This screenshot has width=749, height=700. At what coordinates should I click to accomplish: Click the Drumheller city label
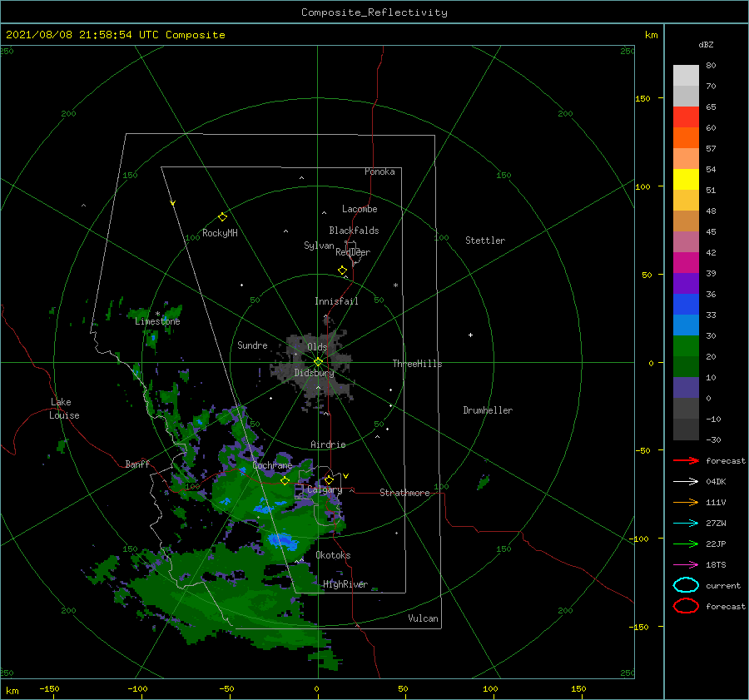[488, 410]
